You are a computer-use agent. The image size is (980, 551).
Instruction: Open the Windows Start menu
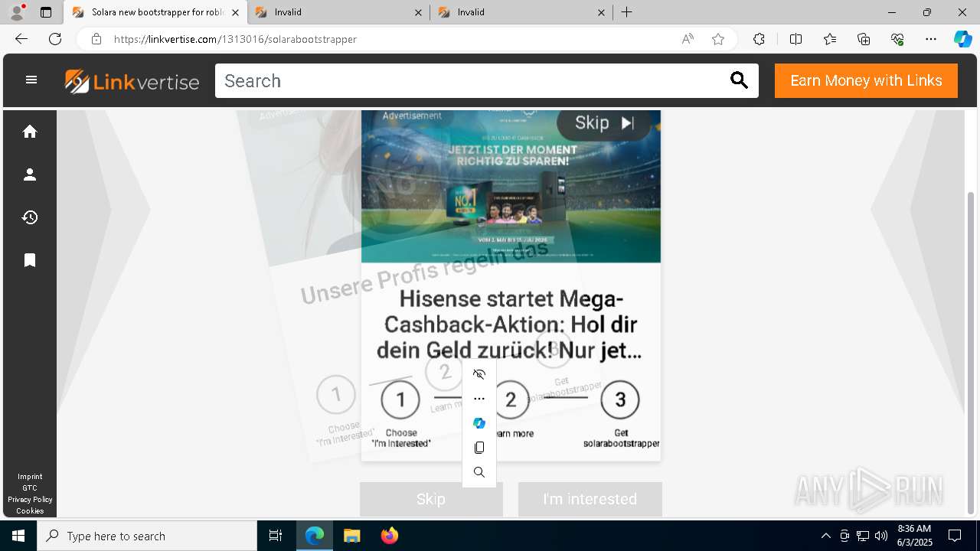point(18,536)
